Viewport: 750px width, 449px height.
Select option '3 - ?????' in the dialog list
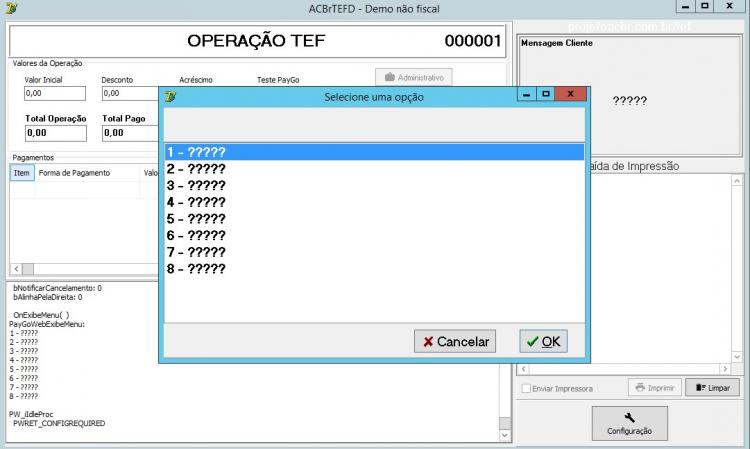(x=374, y=186)
